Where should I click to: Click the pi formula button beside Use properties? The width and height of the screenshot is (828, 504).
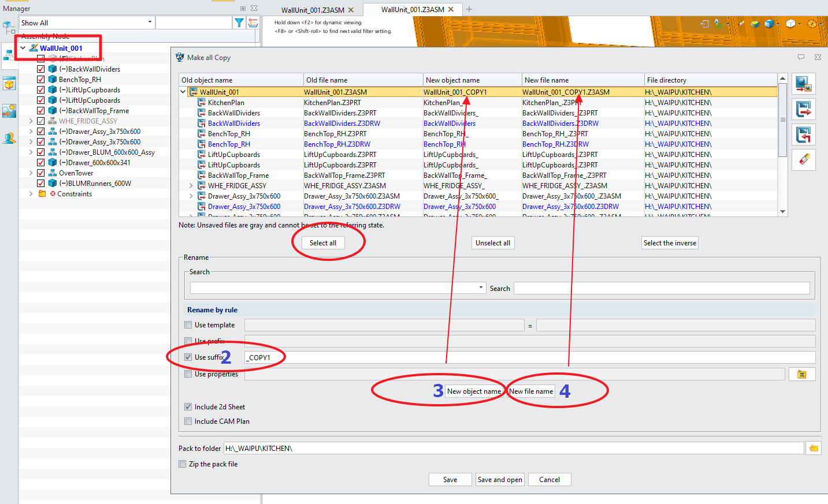(801, 374)
